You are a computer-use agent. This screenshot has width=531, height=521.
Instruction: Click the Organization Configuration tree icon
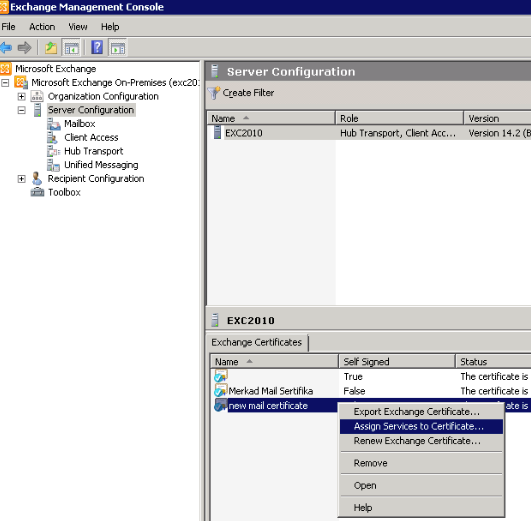click(x=37, y=96)
